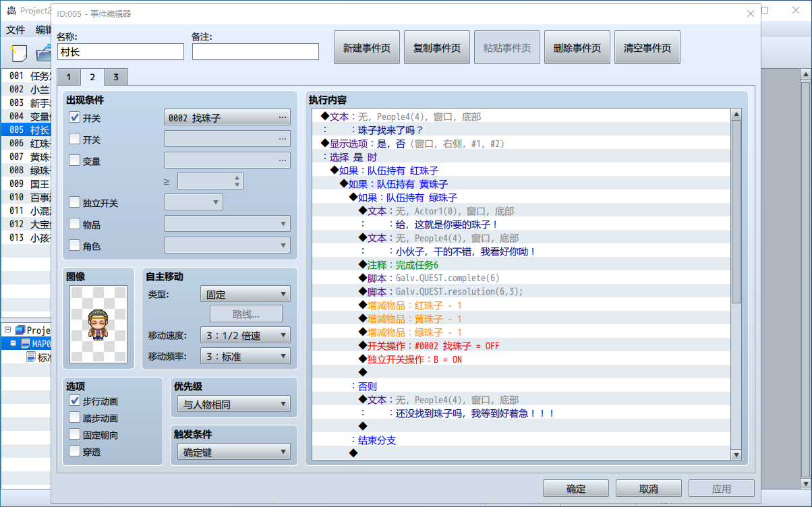Click the 复制事件页 button
Screen dimensions: 812x507
437,48
